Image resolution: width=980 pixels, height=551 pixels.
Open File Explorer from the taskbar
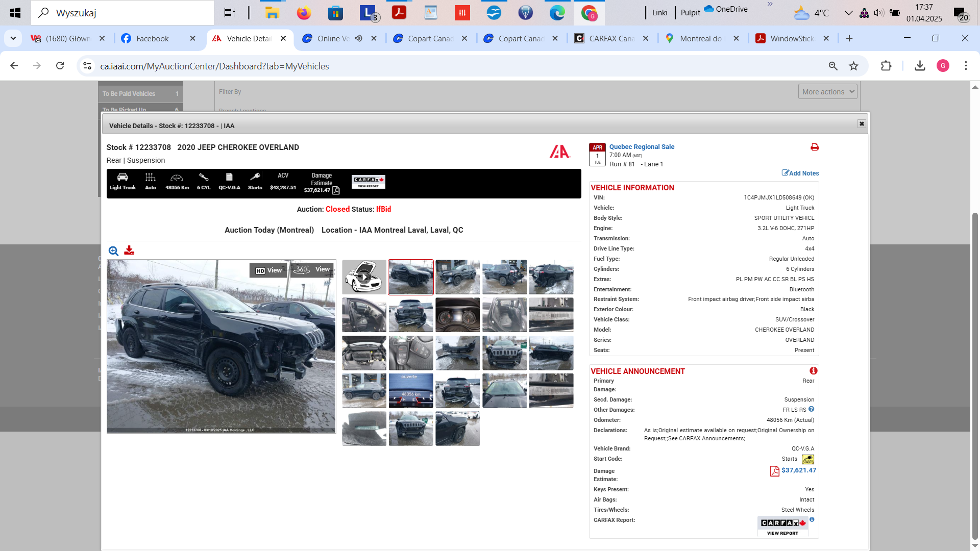272,13
